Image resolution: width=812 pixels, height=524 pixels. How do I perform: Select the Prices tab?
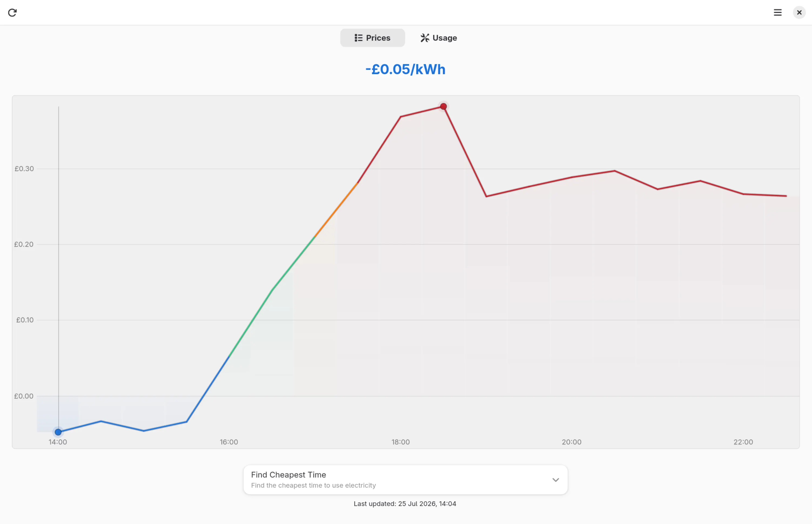373,38
